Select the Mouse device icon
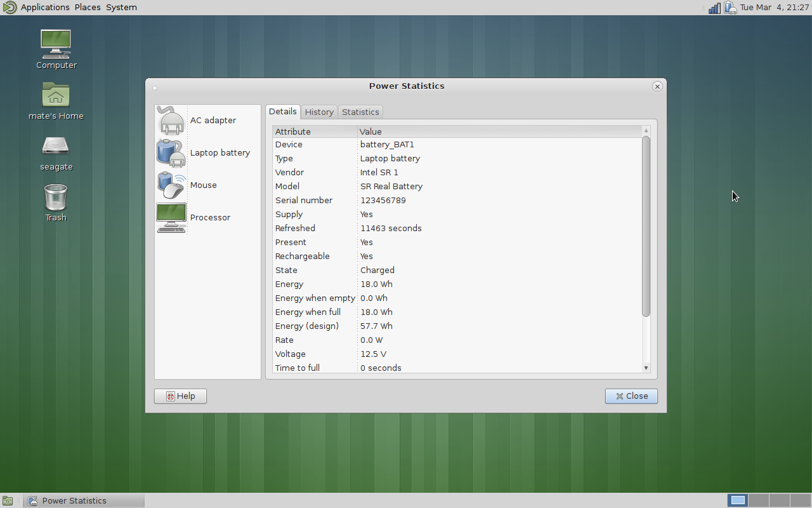Screen dimensions: 812x508 coord(171,185)
